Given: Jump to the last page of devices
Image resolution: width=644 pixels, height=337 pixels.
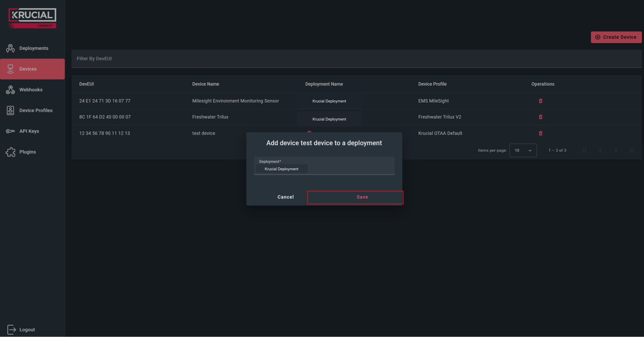Looking at the screenshot, I should tap(632, 150).
